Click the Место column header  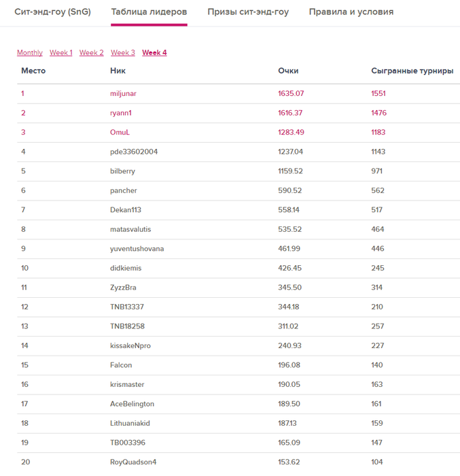coord(33,71)
